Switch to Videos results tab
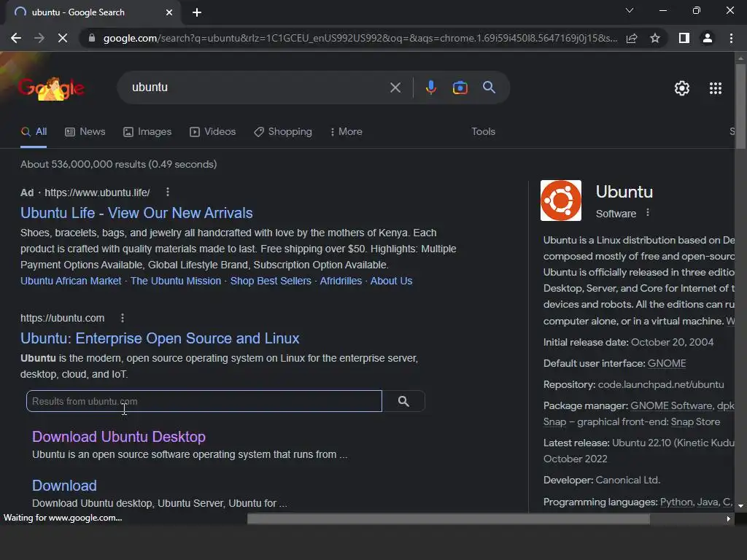This screenshot has height=560, width=747. pos(212,131)
